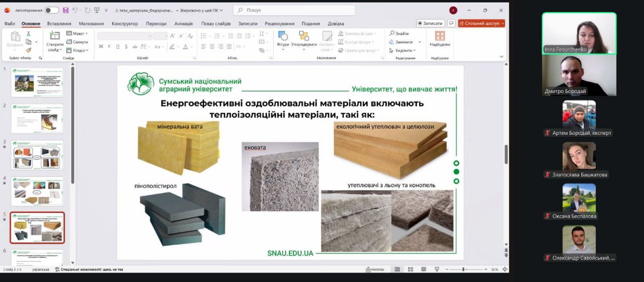
Task: Start slideshow from status bar icon
Action: (x=436, y=269)
